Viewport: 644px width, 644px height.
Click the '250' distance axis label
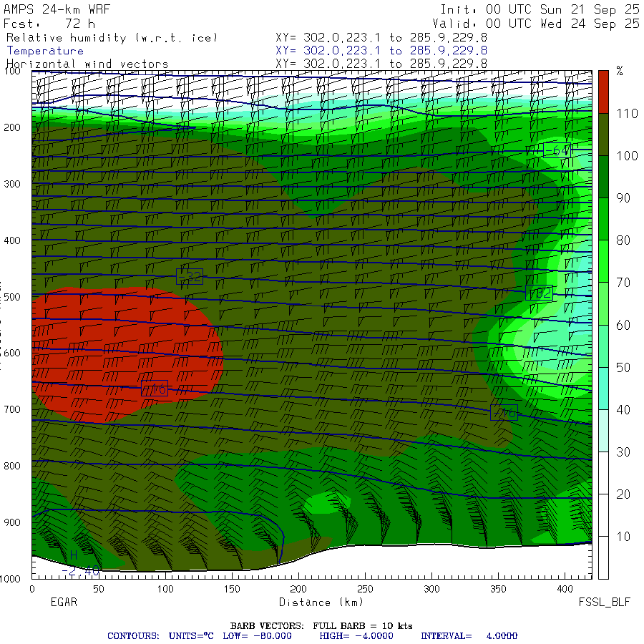click(365, 589)
